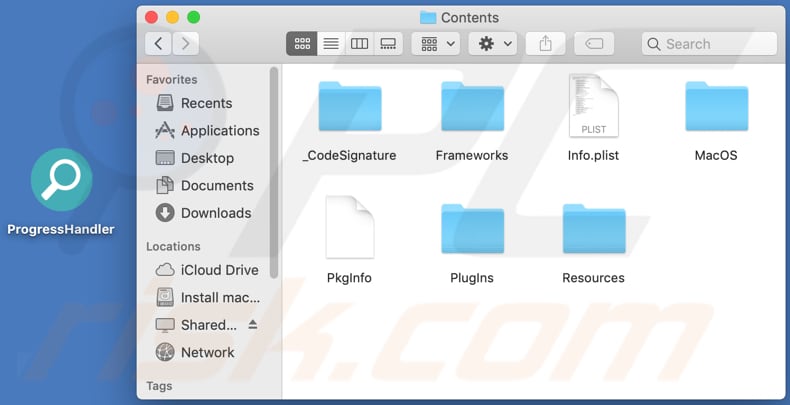Eject the Shared... volume
Screen dimensions: 790x405
pos(253,325)
